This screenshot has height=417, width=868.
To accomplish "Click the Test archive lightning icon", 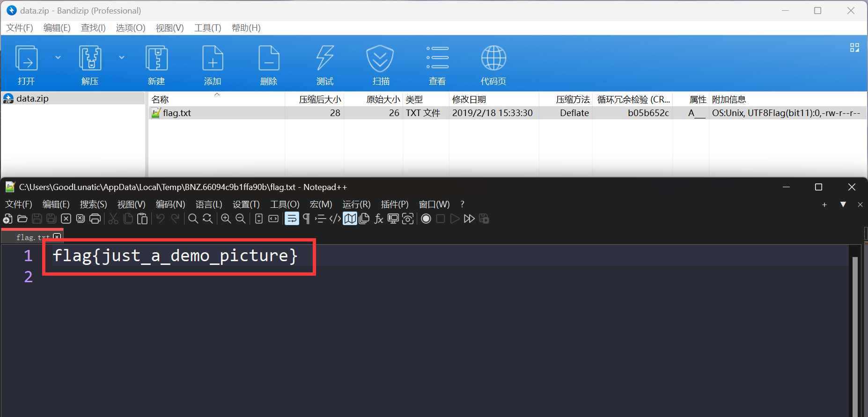I will [325, 59].
